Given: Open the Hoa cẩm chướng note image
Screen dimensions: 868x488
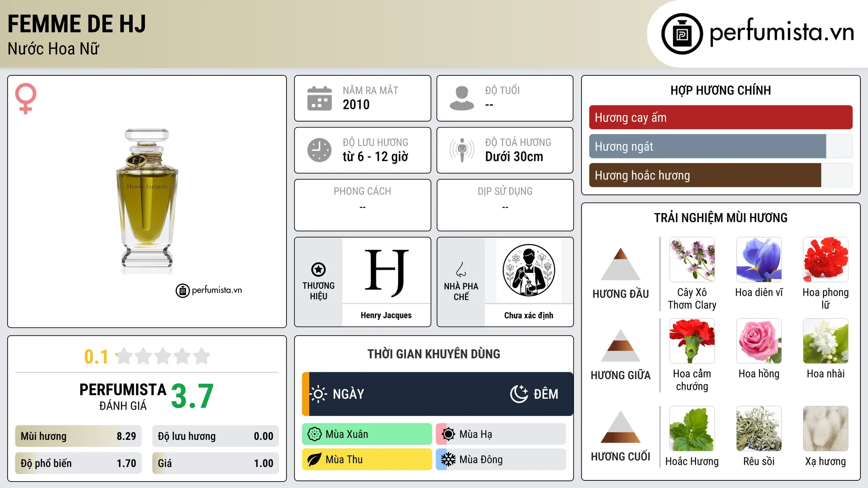Looking at the screenshot, I should pyautogui.click(x=692, y=341).
